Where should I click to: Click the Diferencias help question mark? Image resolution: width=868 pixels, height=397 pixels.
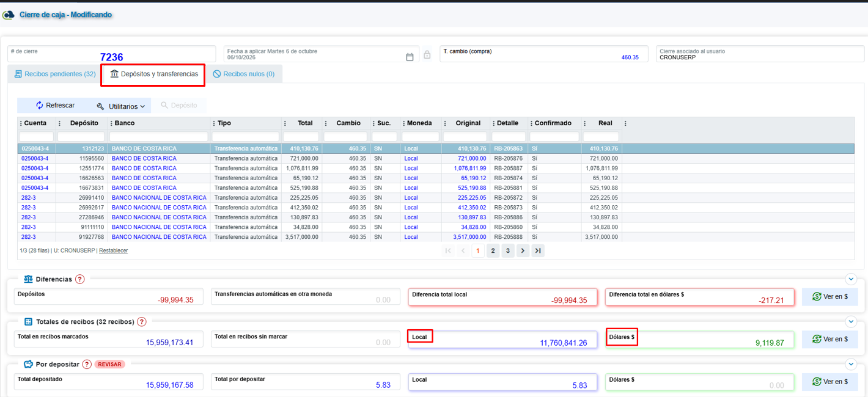(x=80, y=279)
